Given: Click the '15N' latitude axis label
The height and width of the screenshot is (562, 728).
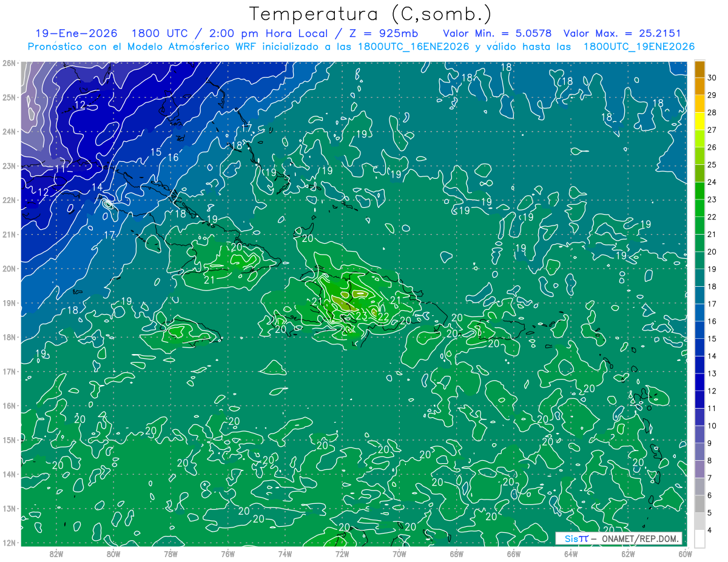Looking at the screenshot, I should tap(8, 440).
